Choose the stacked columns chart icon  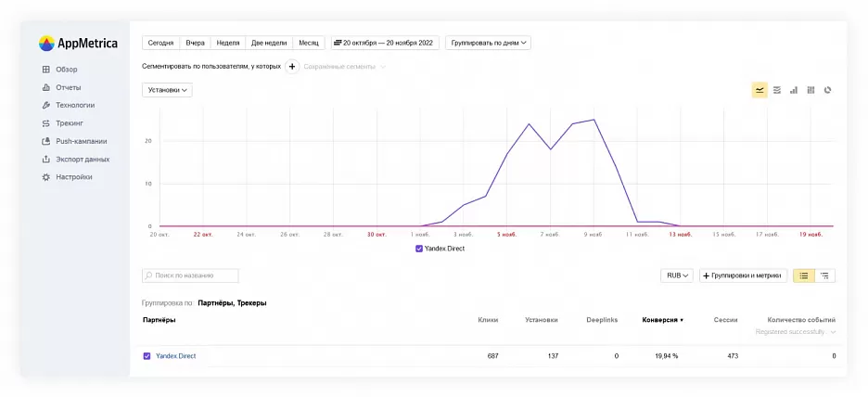[811, 90]
